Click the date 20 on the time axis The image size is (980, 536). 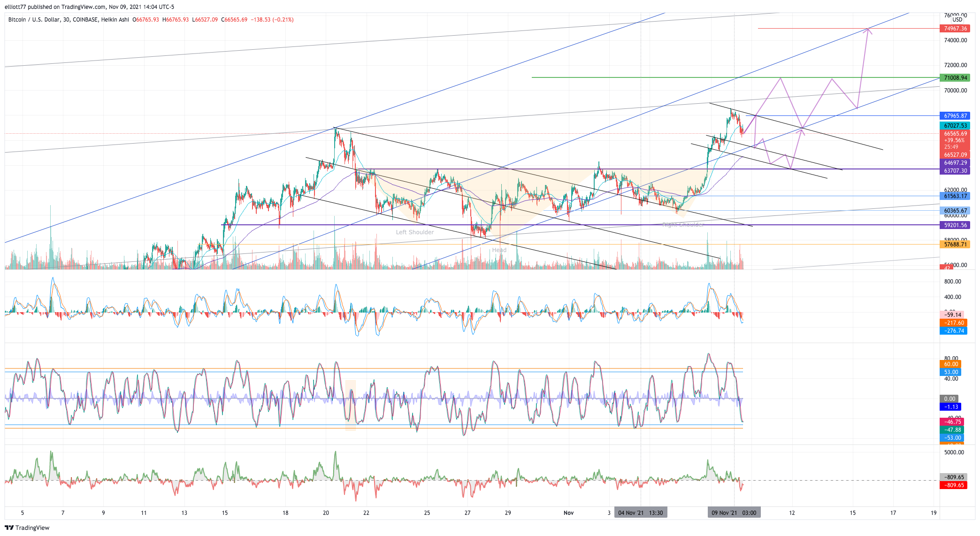tap(326, 513)
